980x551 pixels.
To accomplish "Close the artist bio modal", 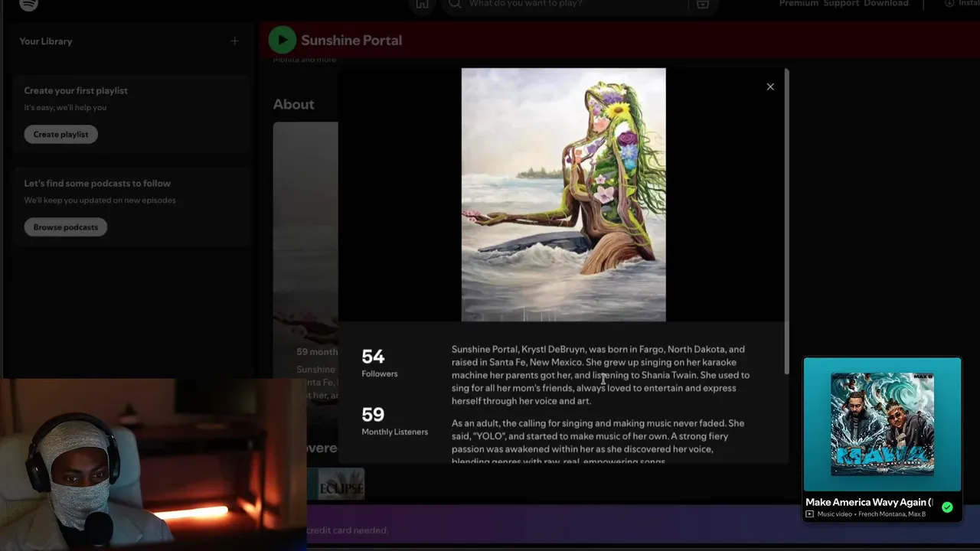I will [770, 86].
